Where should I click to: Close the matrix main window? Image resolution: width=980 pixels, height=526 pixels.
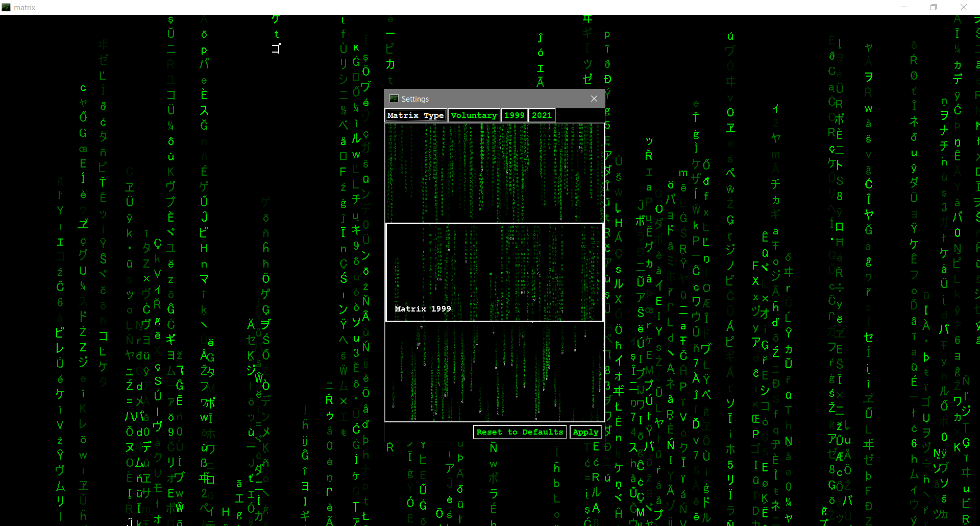click(964, 7)
